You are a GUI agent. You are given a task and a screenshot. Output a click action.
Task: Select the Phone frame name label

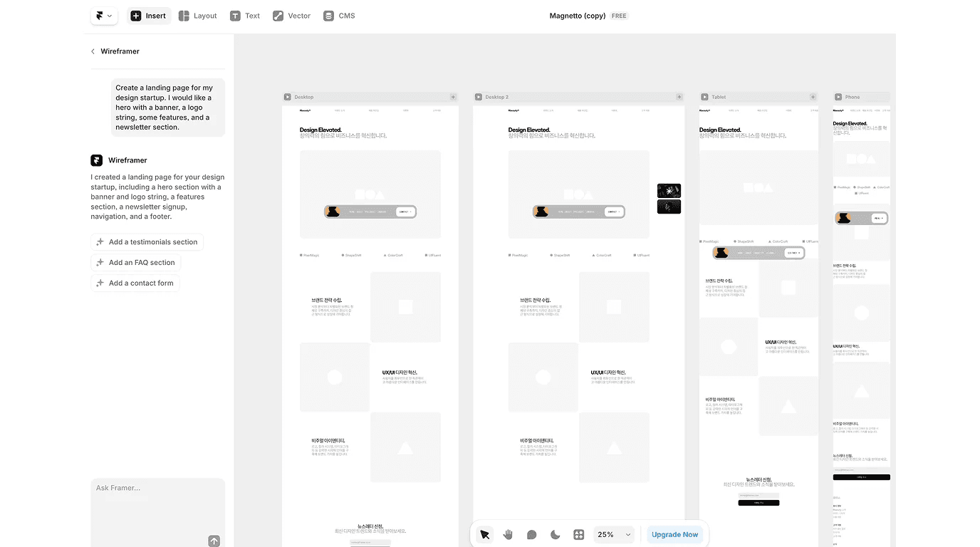(x=853, y=97)
